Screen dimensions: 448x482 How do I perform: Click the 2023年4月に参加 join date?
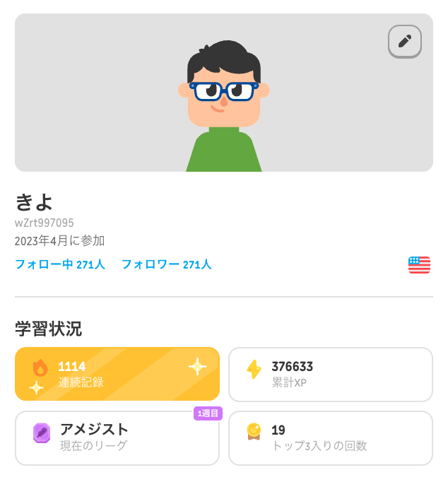click(x=59, y=241)
